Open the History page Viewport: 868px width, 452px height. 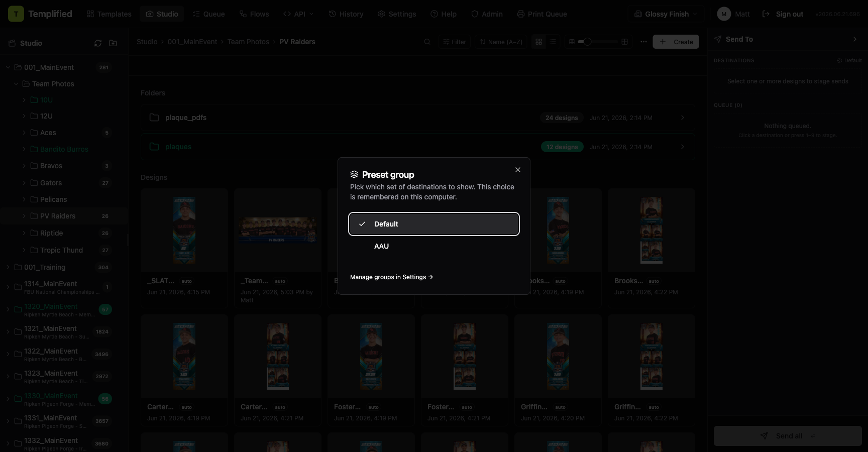(x=346, y=14)
